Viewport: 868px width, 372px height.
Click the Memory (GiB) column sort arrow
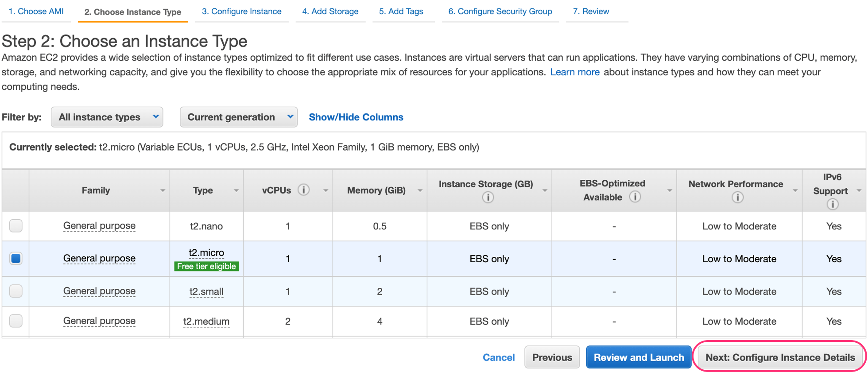coord(420,190)
